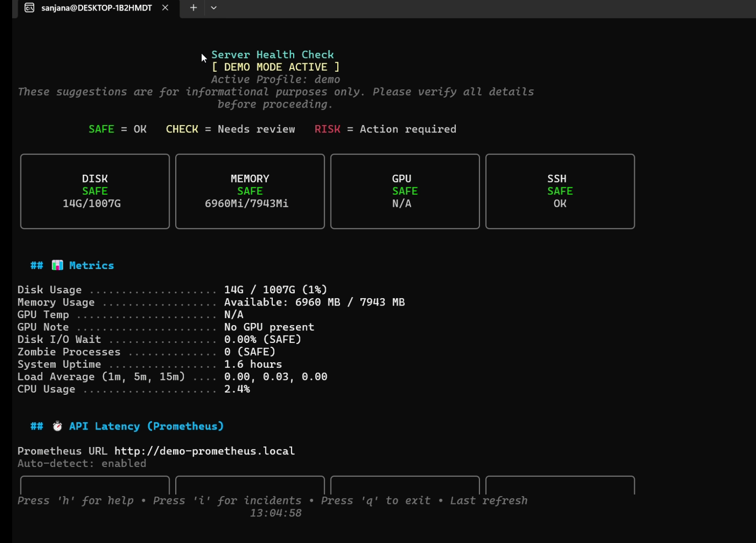Click the "Press 'h' for help" hint
The image size is (756, 543).
click(75, 501)
